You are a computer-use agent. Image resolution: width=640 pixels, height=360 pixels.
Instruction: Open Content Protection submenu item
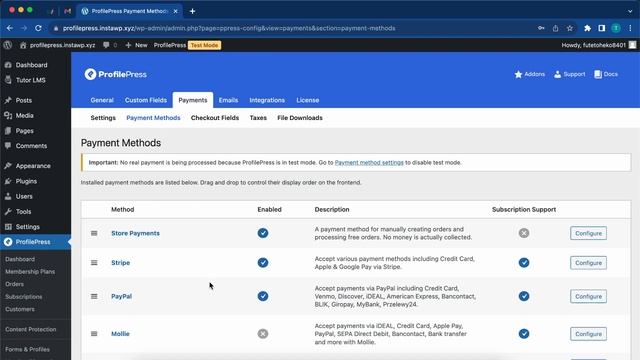pyautogui.click(x=31, y=329)
